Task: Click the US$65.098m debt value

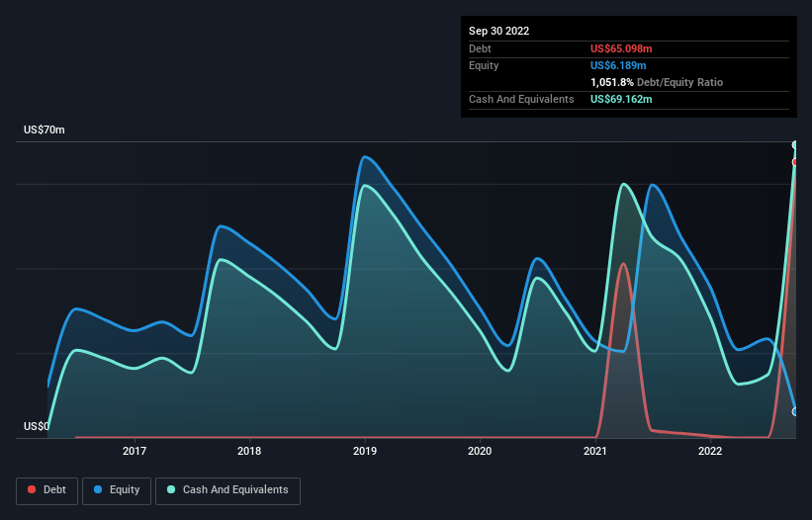Action: click(621, 48)
